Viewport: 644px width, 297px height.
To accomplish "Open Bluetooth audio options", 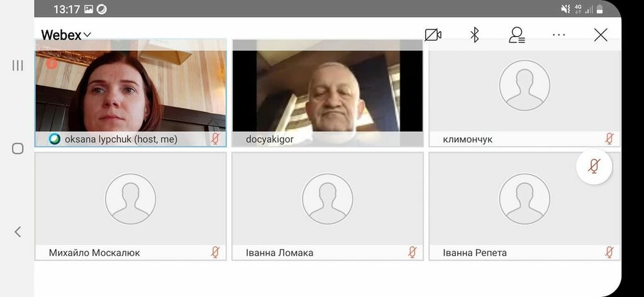I will tap(475, 35).
